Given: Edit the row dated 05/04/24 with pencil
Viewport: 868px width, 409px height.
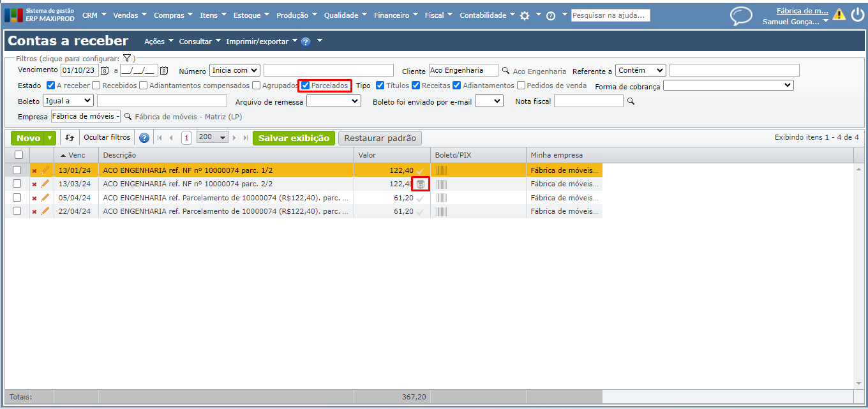Looking at the screenshot, I should point(45,198).
